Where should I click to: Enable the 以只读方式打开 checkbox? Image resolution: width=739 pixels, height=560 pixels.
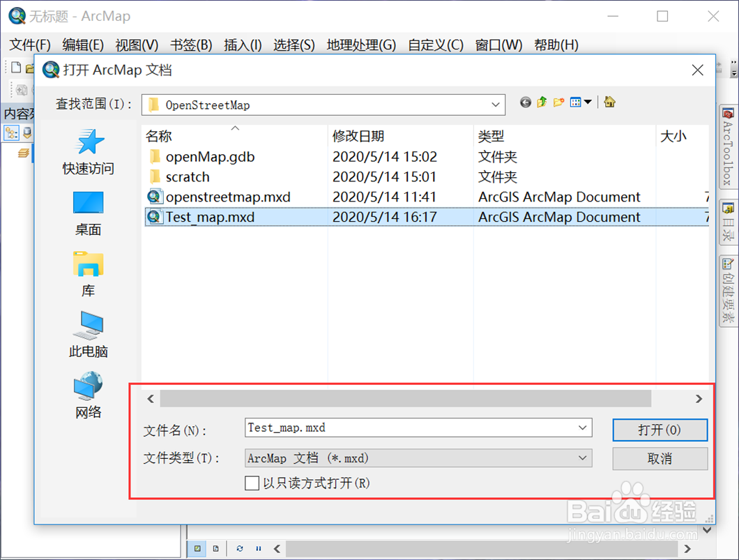252,483
